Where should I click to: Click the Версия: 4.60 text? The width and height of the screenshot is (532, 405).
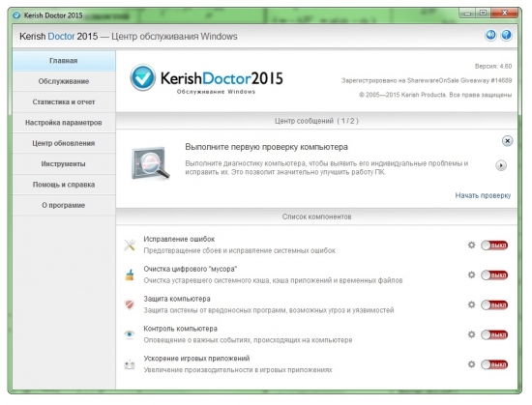493,67
